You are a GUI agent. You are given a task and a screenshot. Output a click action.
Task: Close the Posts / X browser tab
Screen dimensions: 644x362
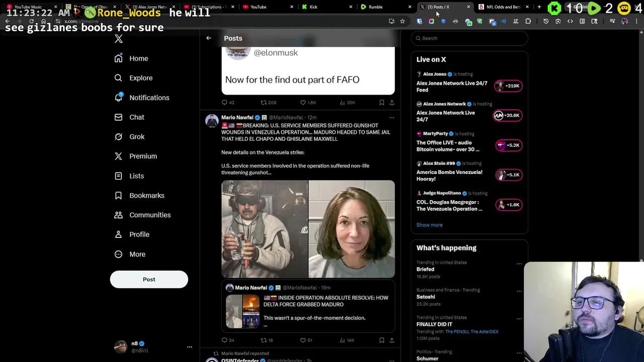[x=468, y=7]
